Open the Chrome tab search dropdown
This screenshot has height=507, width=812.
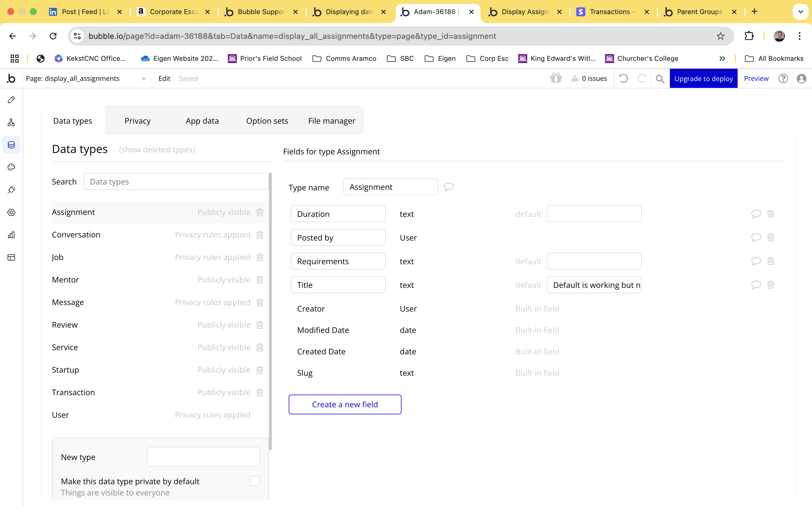pos(800,12)
